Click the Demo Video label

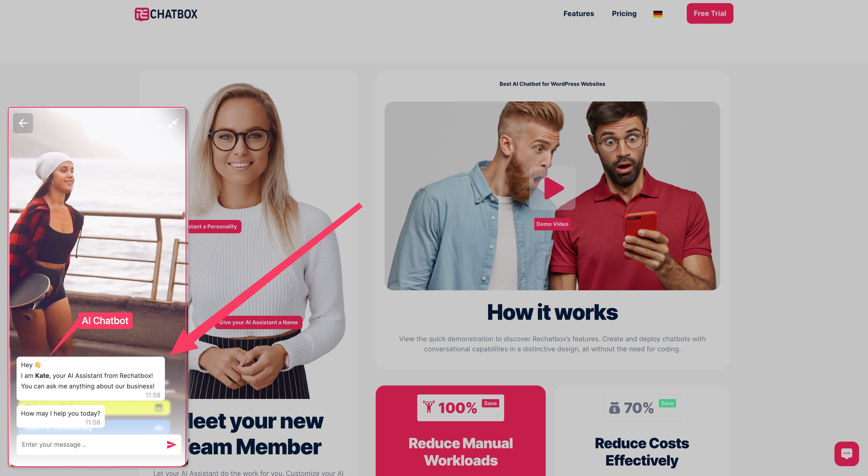pyautogui.click(x=552, y=224)
